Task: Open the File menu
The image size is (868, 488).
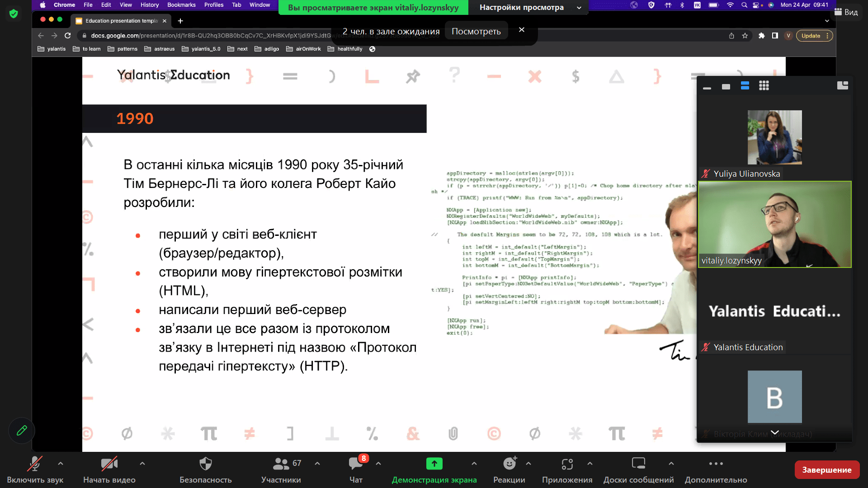Action: click(88, 5)
